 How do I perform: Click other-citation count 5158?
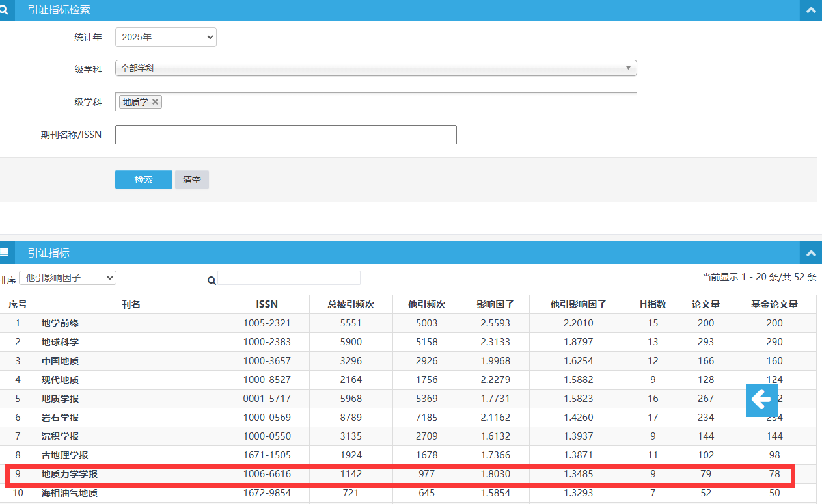(x=427, y=342)
